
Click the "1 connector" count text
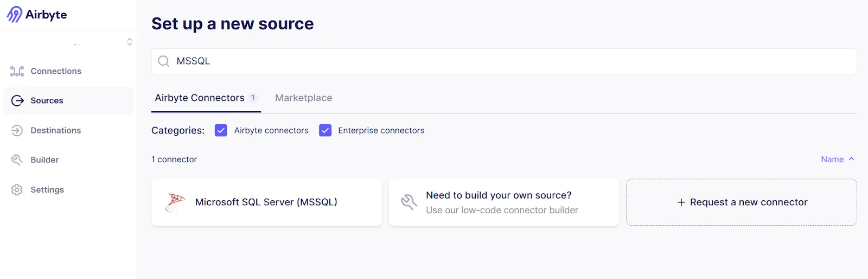174,160
